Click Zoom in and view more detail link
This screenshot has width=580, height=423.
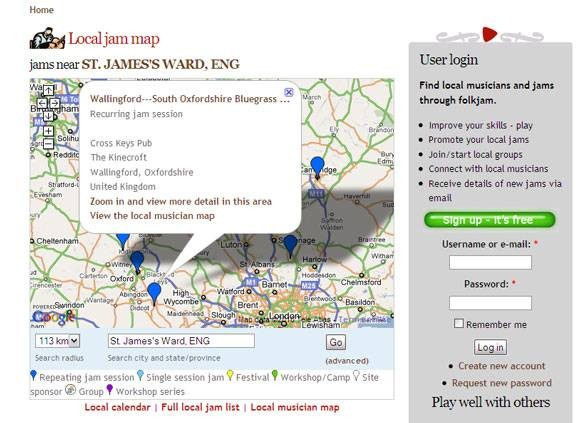click(181, 202)
